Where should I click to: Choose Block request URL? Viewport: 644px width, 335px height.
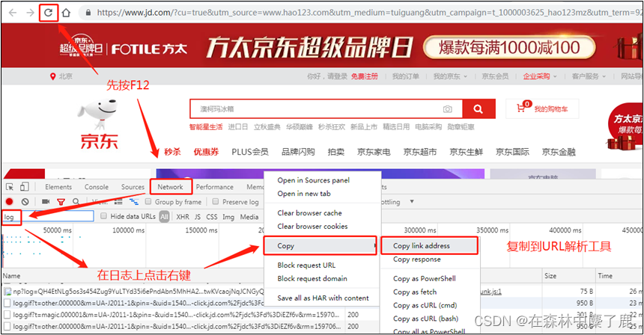[306, 265]
